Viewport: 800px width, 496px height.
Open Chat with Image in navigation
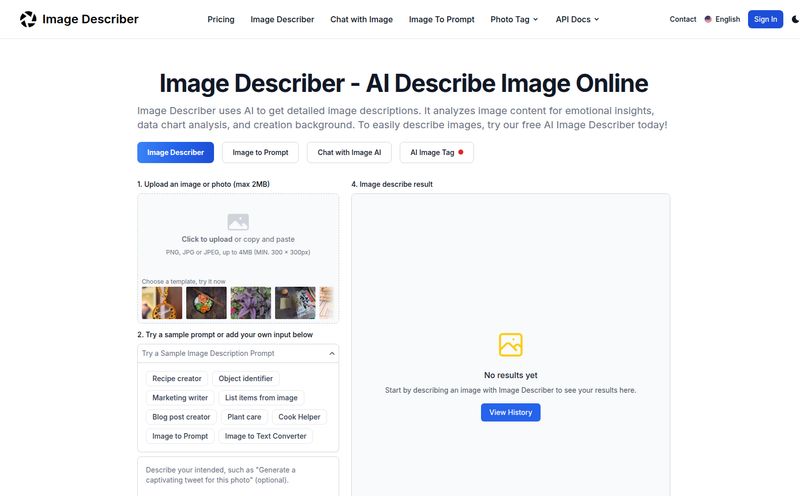[x=361, y=19]
